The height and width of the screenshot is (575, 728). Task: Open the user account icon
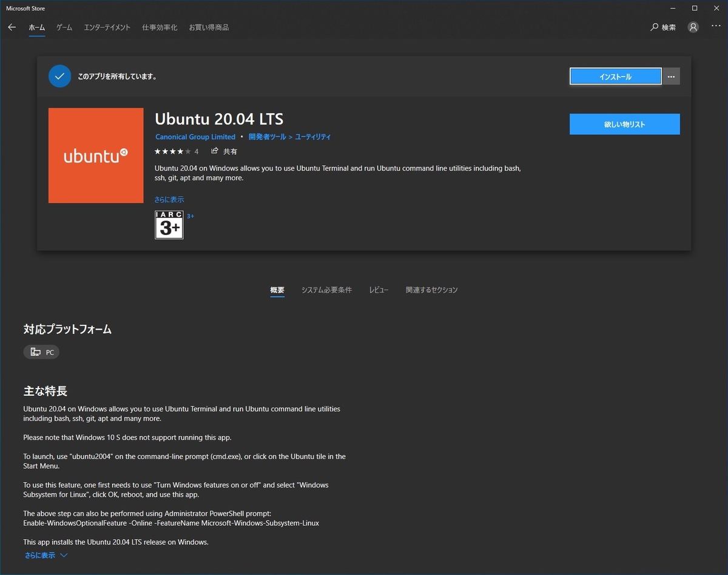click(x=693, y=27)
